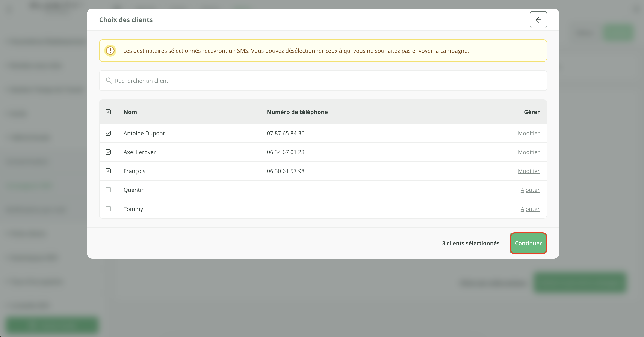Image resolution: width=644 pixels, height=337 pixels.
Task: Click the back arrow button
Action: [538, 20]
